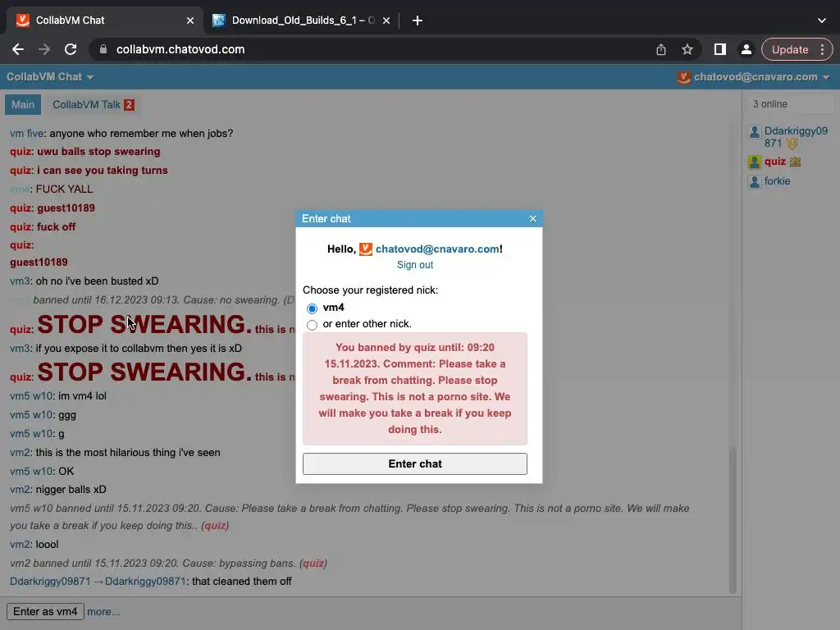840x630 pixels.
Task: Click the Enter as vm4 button
Action: [x=45, y=611]
